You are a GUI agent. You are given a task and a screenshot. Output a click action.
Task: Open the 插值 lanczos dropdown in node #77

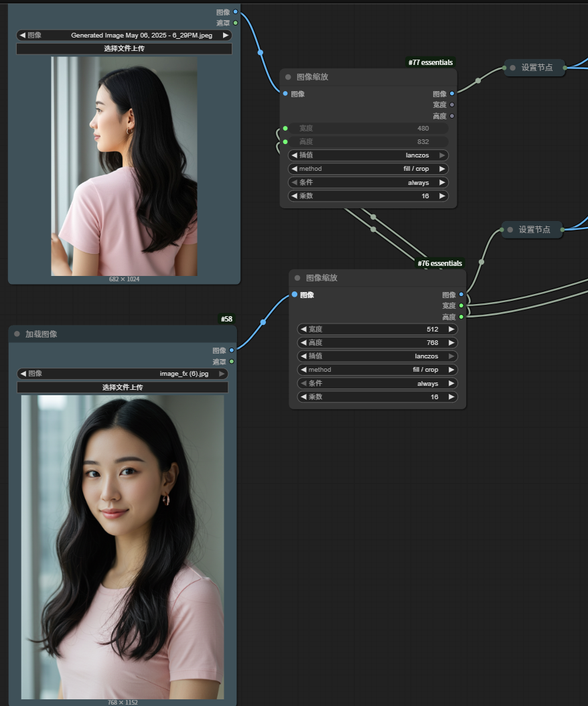[368, 155]
